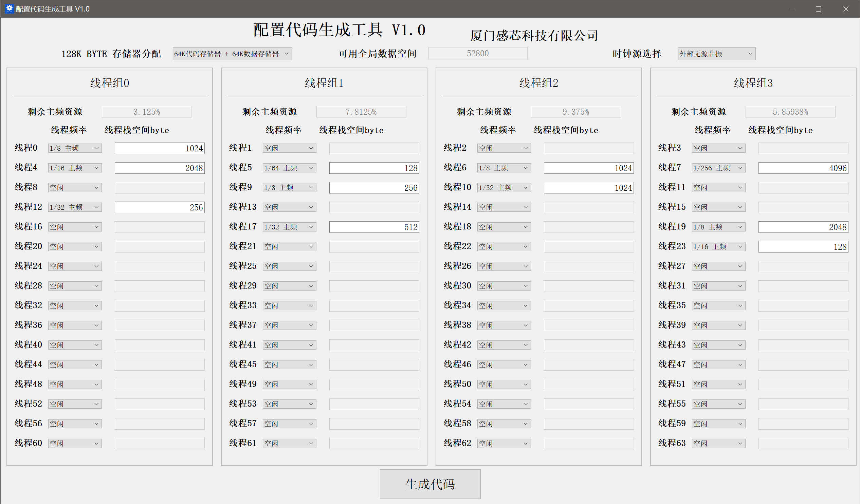The image size is (860, 504).
Task: Expand the clock source selection dropdown
Action: click(716, 54)
